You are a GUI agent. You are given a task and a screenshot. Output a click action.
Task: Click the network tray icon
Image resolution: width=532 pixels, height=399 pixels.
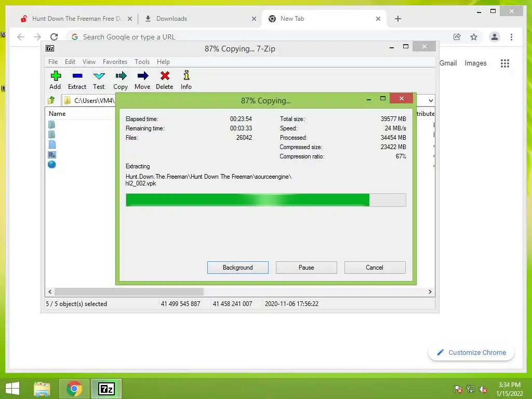pos(471,389)
